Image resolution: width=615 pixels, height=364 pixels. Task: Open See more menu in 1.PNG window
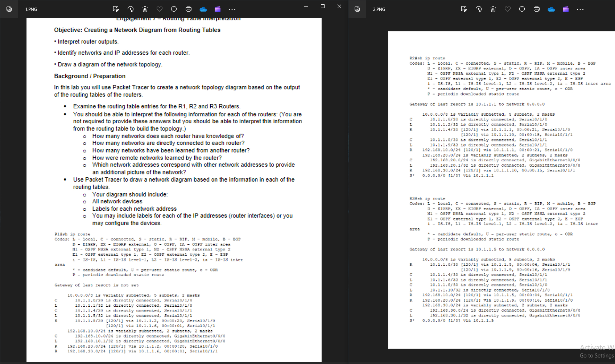tap(232, 9)
